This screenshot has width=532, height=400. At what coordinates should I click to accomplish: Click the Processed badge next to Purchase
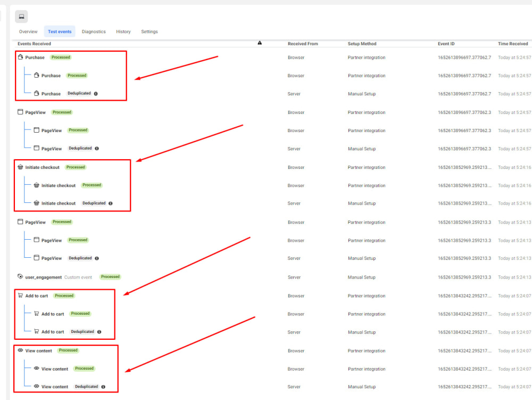[x=61, y=56]
